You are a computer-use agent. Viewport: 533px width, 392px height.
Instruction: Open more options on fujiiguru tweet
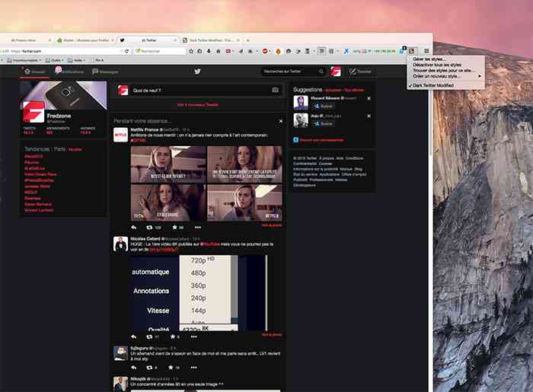[193, 367]
